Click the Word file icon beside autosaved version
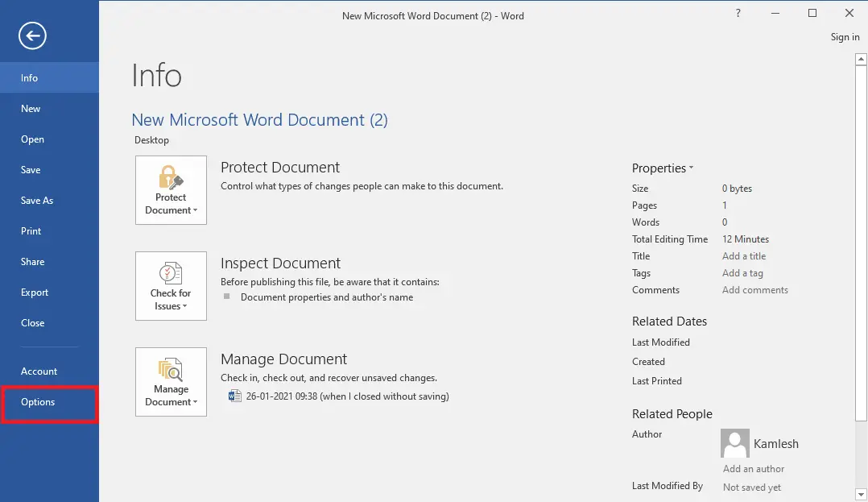 (235, 396)
